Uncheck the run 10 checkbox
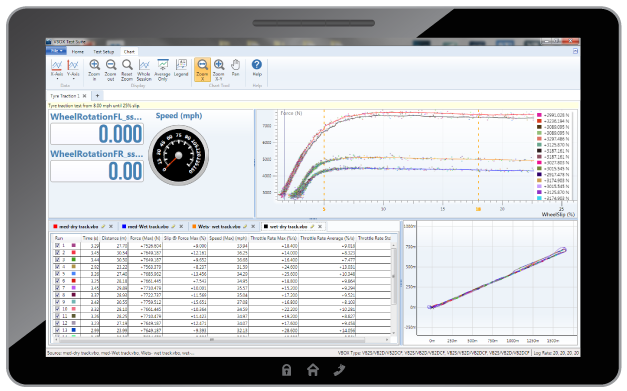This screenshot has width=627, height=391. [x=57, y=309]
